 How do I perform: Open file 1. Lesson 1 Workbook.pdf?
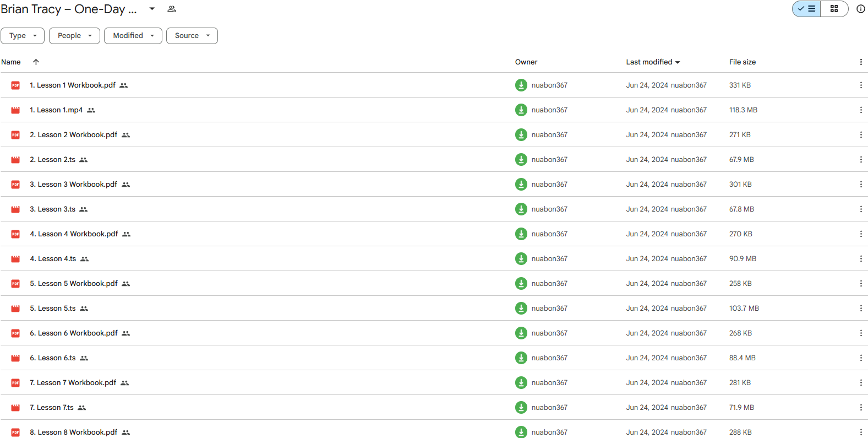click(x=73, y=85)
